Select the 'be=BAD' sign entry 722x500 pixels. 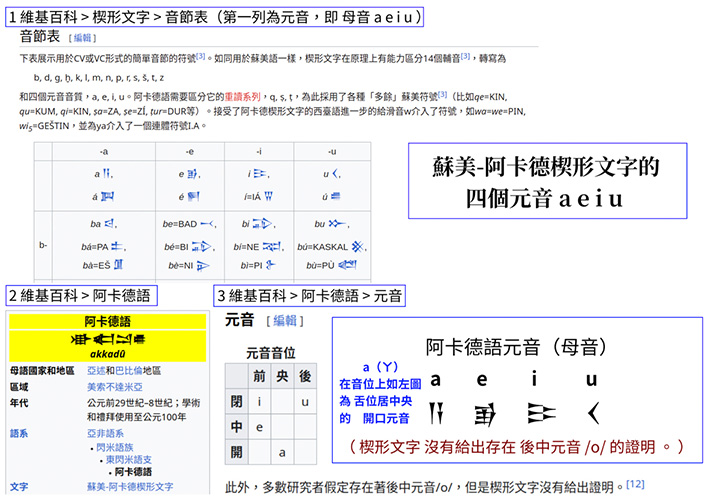click(189, 224)
